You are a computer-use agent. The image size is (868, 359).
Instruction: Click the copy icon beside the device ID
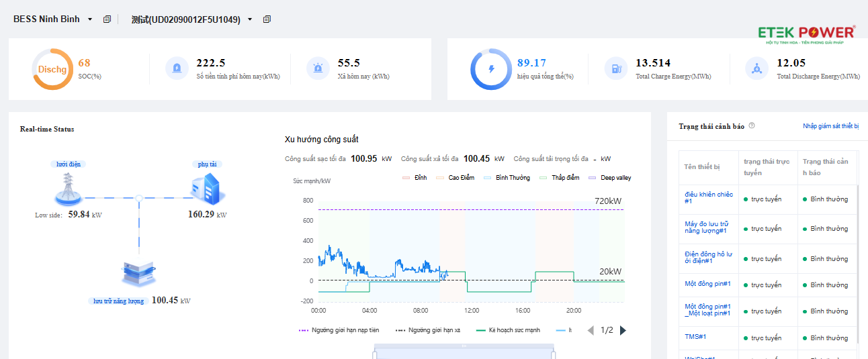(267, 19)
